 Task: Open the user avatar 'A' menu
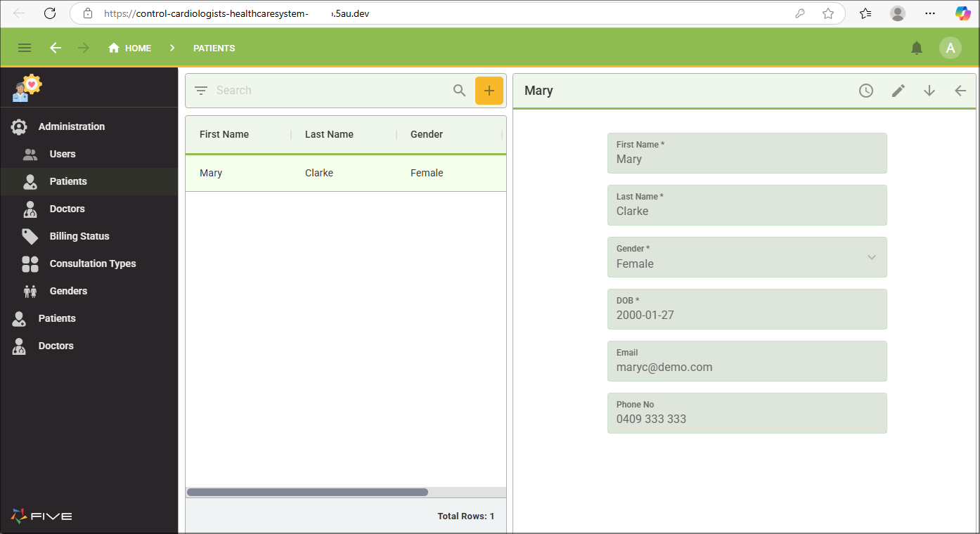(x=950, y=48)
